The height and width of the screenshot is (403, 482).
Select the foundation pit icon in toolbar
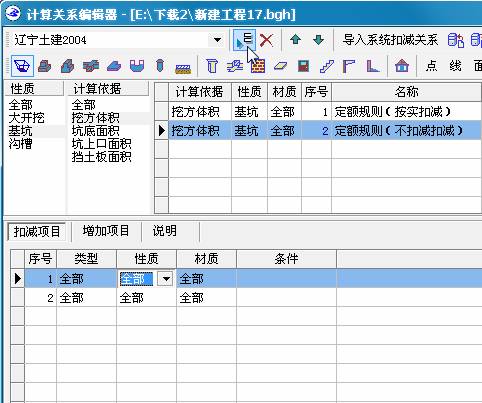click(22, 66)
